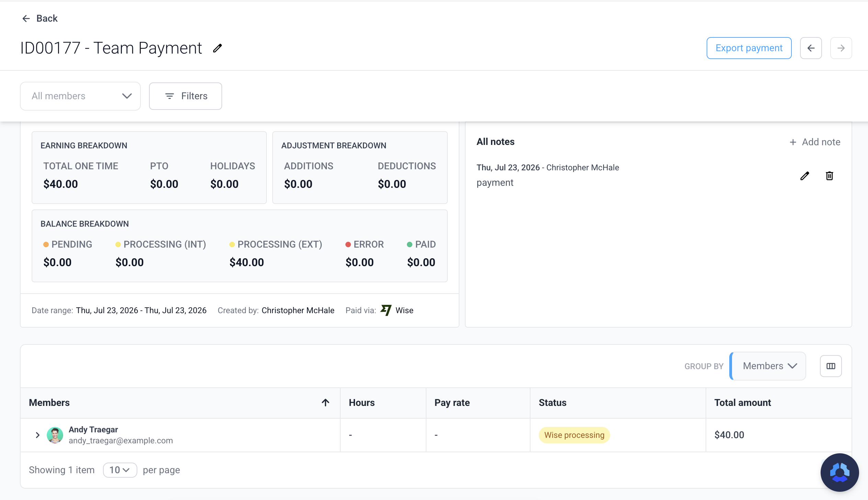Image resolution: width=868 pixels, height=500 pixels.
Task: Open the Filters button
Action: coord(185,96)
